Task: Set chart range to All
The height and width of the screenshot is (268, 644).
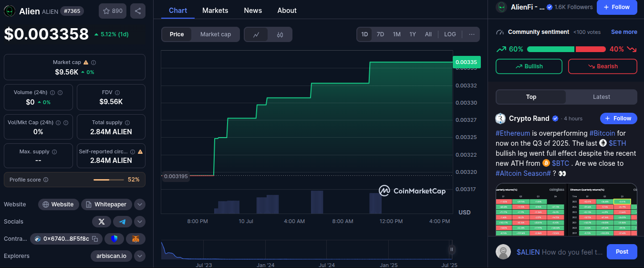Action: (428, 34)
